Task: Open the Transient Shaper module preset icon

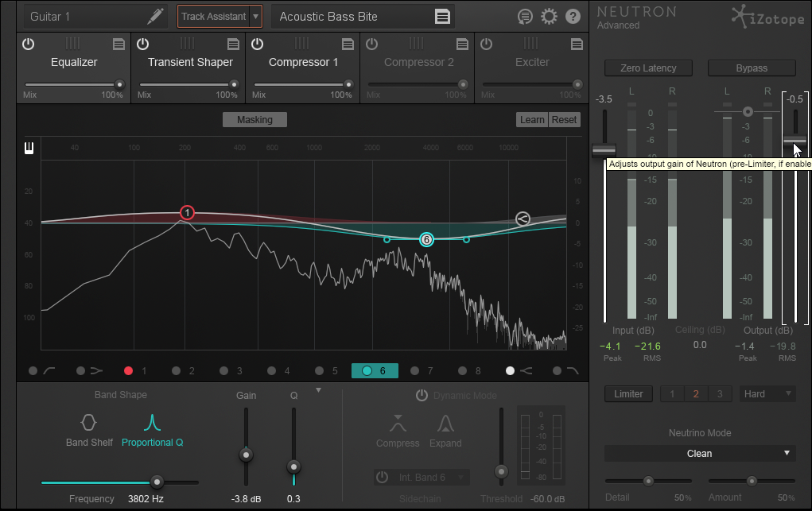Action: (233, 44)
